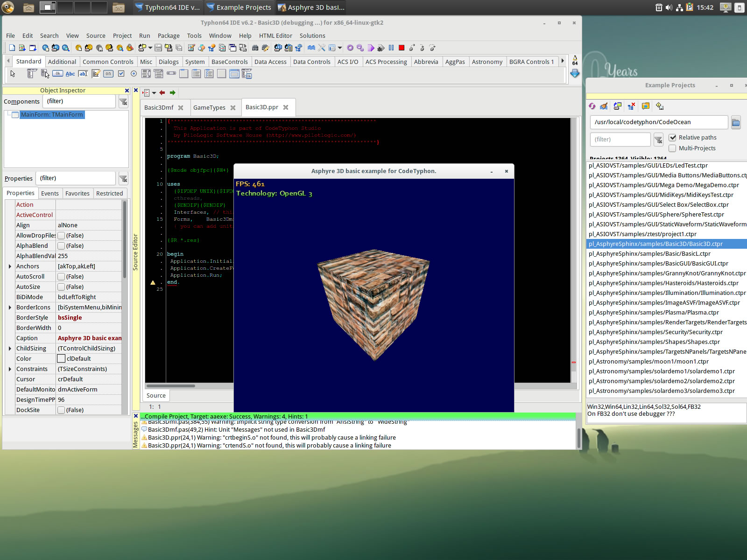
Task: Pick the TCheckBox component in palette
Action: (121, 74)
